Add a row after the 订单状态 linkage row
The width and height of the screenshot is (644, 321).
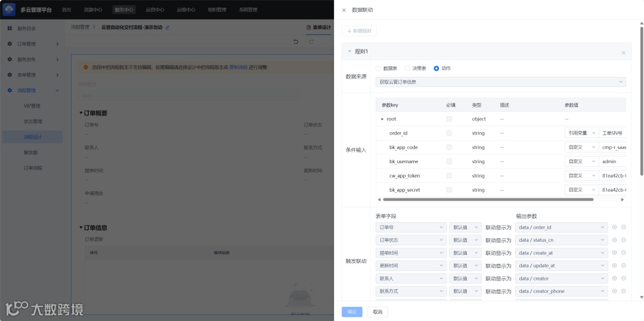(x=614, y=240)
